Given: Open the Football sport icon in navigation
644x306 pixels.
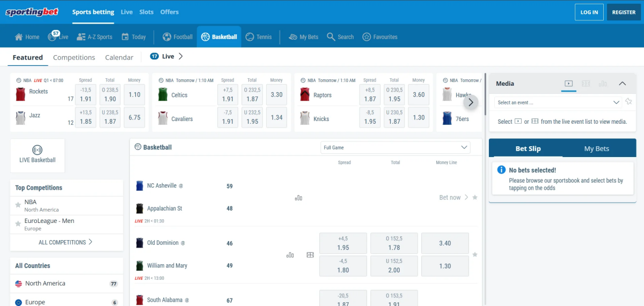Looking at the screenshot, I should point(167,37).
